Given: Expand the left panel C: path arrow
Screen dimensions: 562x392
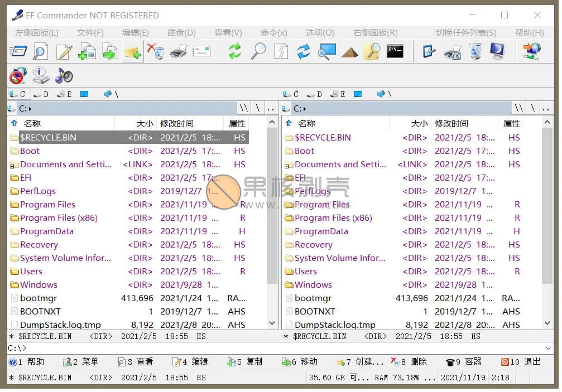Looking at the screenshot, I should [x=30, y=109].
